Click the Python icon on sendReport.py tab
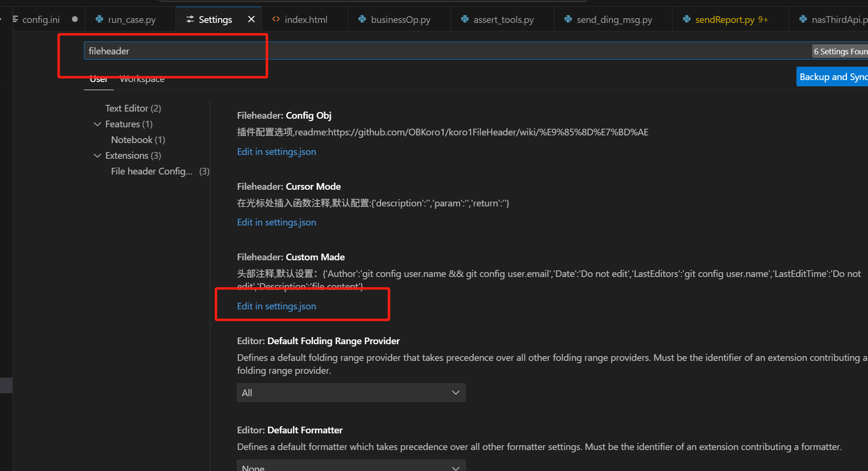This screenshot has height=471, width=868. (x=686, y=20)
